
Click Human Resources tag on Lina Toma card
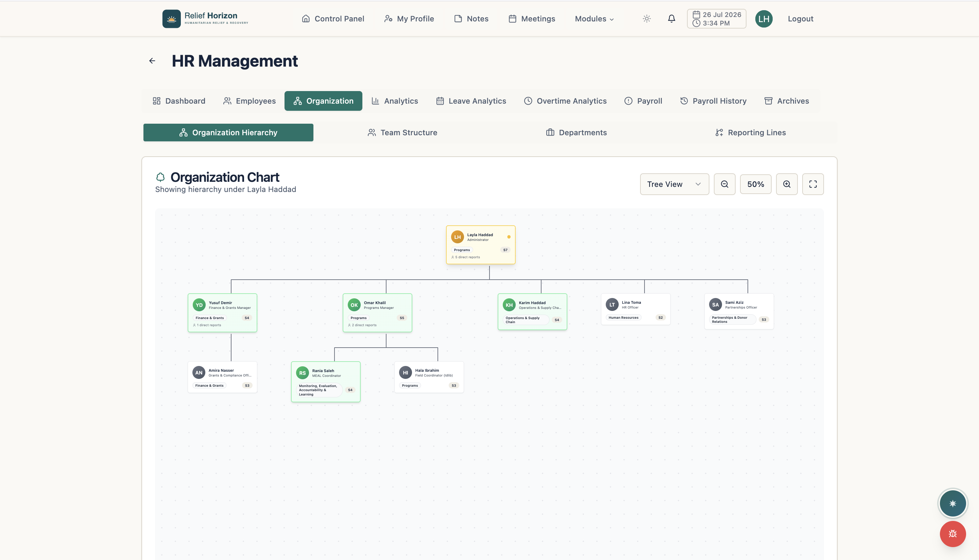623,317
